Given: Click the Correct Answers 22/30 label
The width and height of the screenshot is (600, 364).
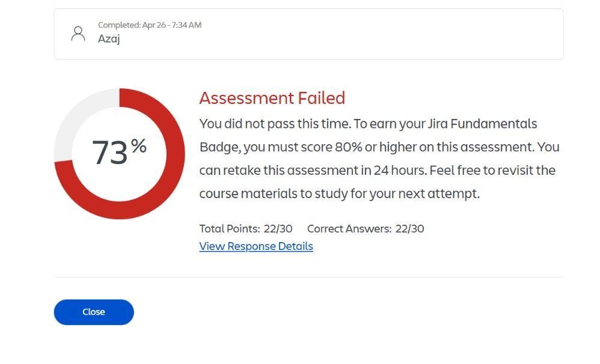Looking at the screenshot, I should [x=366, y=229].
